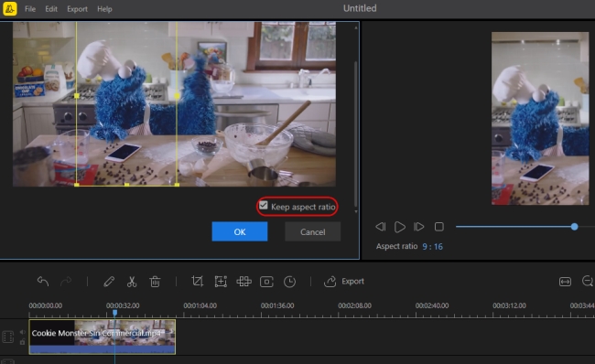Click the yellow app logo icon
The image size is (595, 364).
click(10, 9)
